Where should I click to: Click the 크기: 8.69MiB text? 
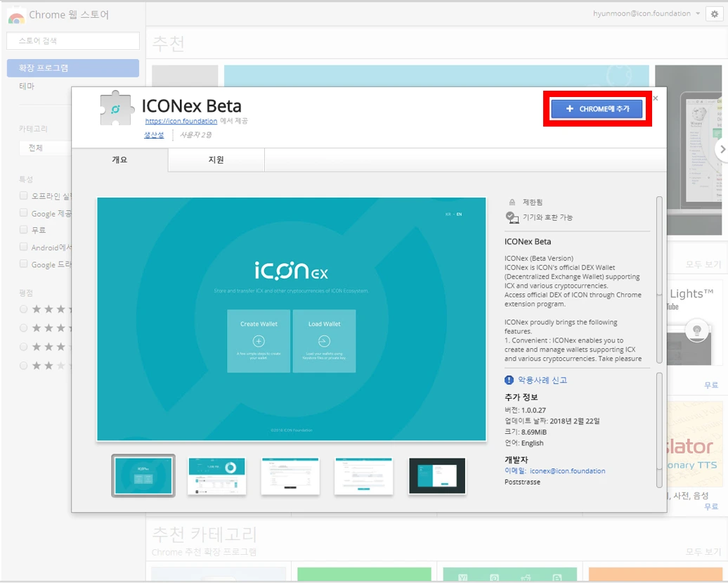pyautogui.click(x=526, y=432)
